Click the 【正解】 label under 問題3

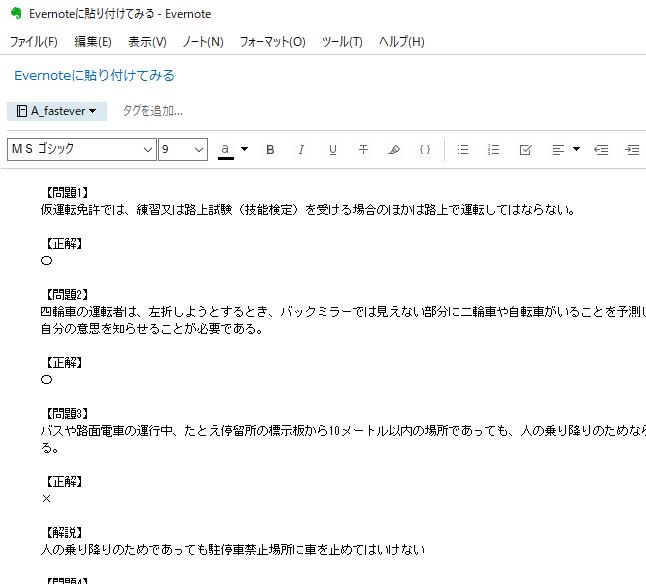click(x=64, y=481)
